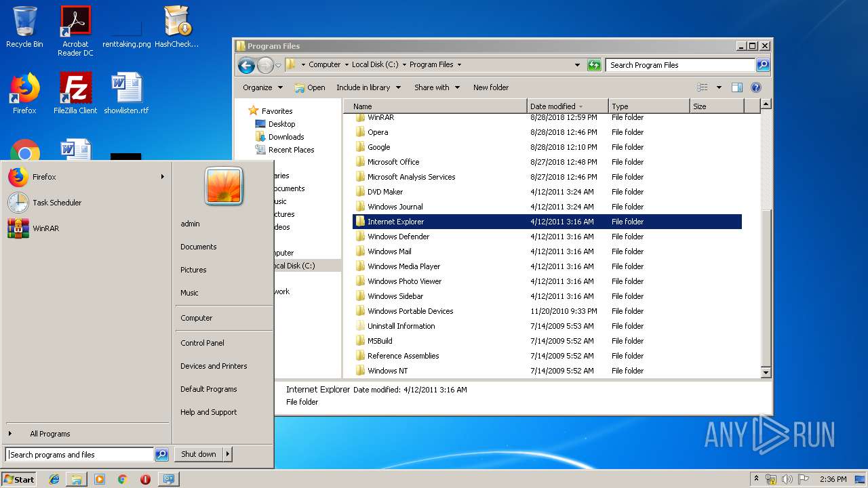Open Task Scheduler from Start menu
Screen dimensions: 868x488
coord(87,203)
